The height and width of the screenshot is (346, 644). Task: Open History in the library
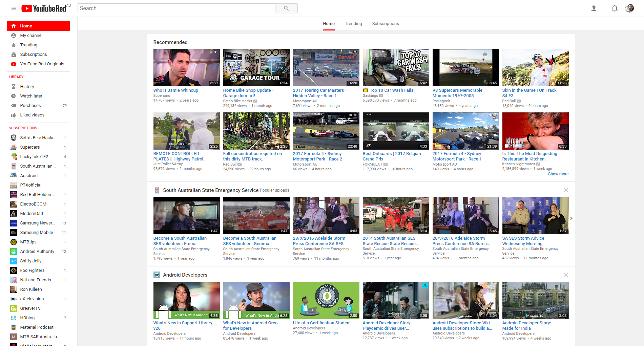pos(39,87)
